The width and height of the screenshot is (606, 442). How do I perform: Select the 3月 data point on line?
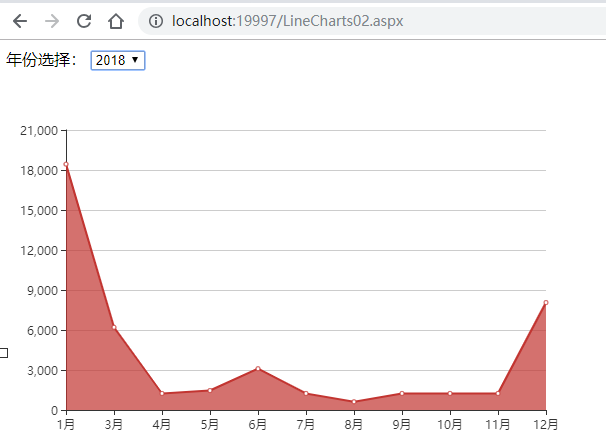(x=114, y=328)
